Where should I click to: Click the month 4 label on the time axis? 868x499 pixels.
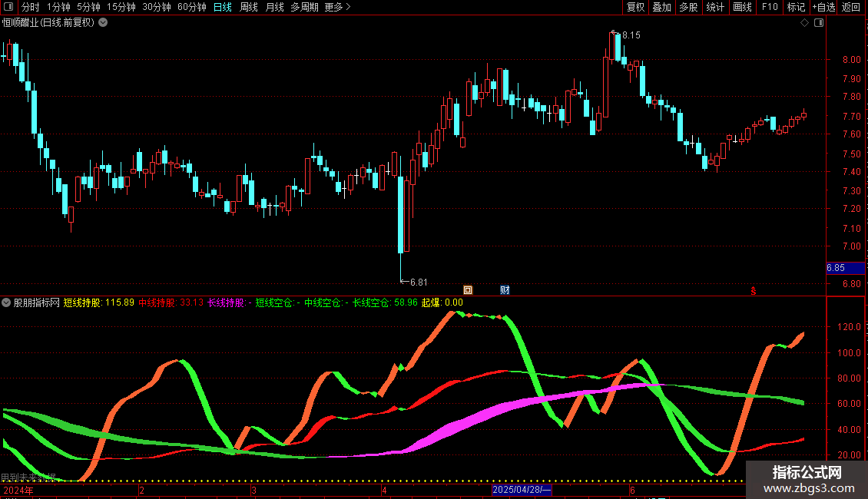tap(384, 490)
